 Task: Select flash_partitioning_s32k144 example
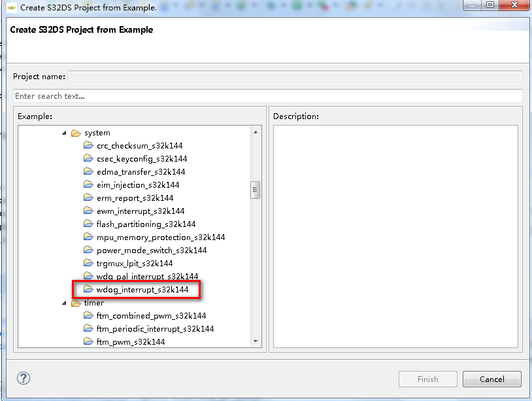(146, 224)
